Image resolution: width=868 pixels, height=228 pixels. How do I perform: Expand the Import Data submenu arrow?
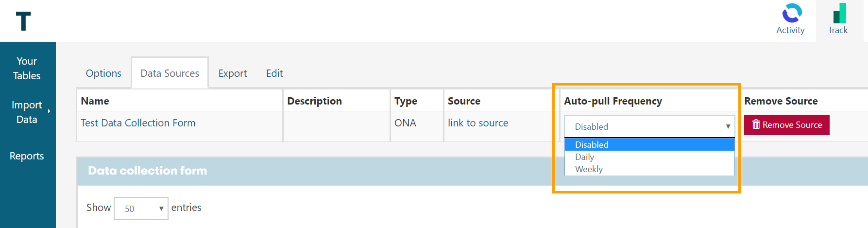[49, 111]
